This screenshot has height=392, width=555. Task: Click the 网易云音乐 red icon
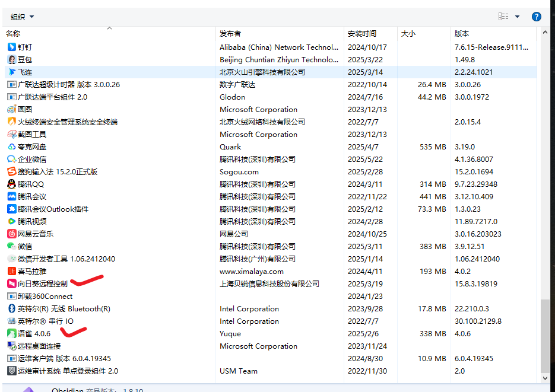pos(12,234)
